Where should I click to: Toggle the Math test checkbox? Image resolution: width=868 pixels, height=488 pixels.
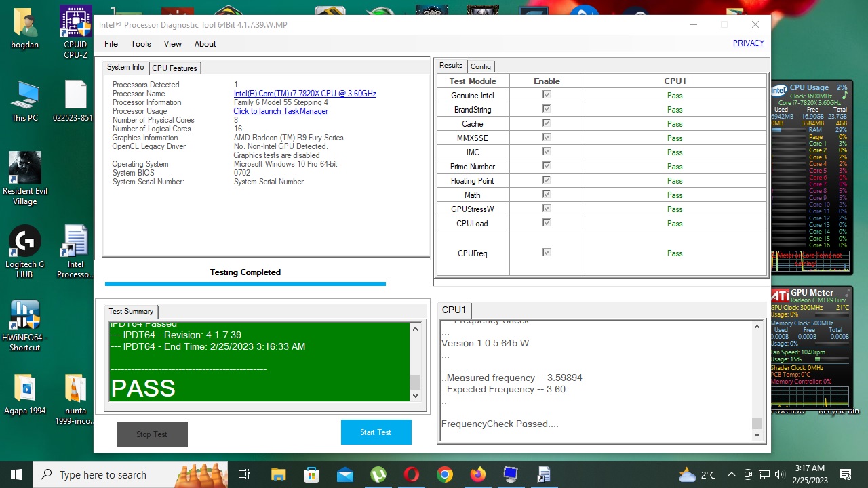point(547,195)
